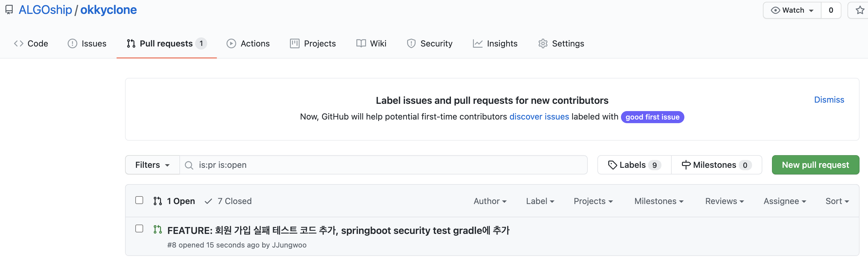
Task: Dismiss the new contributors banner
Action: [x=829, y=100]
